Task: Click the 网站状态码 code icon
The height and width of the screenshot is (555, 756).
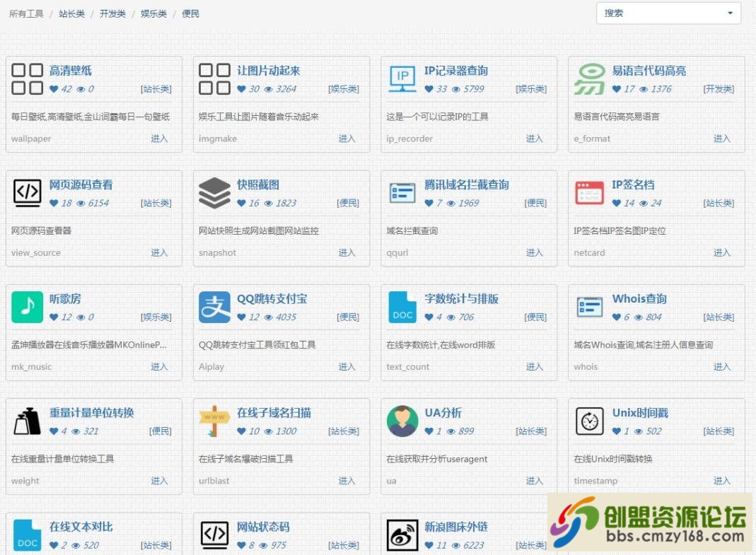Action: 214,535
